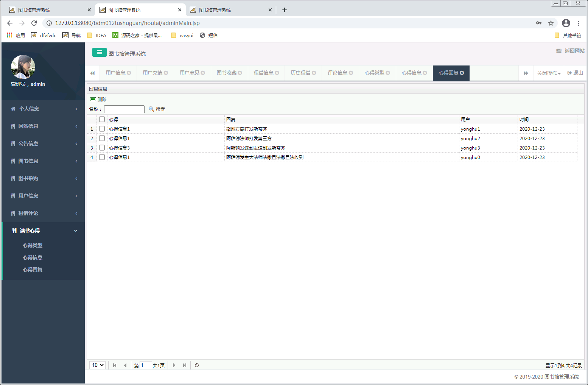Open the IDEA bookmark folder
Viewport: 588px width, 385px height.
[97, 35]
